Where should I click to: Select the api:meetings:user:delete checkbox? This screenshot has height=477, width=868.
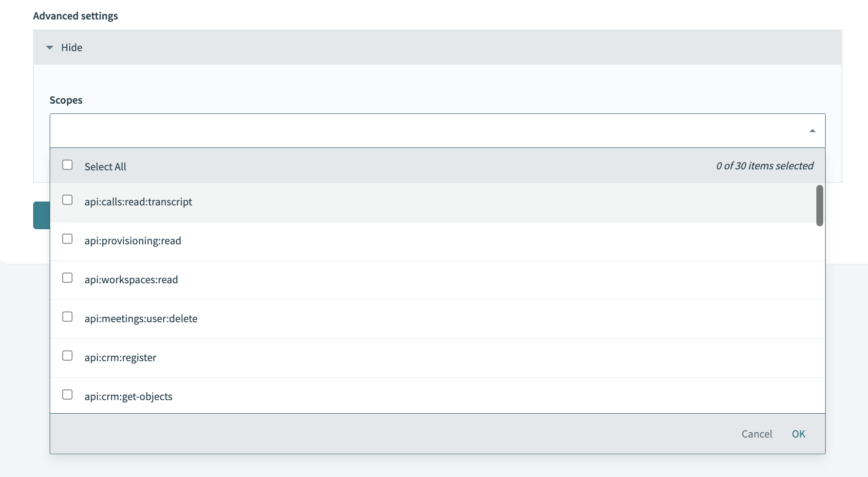[68, 317]
